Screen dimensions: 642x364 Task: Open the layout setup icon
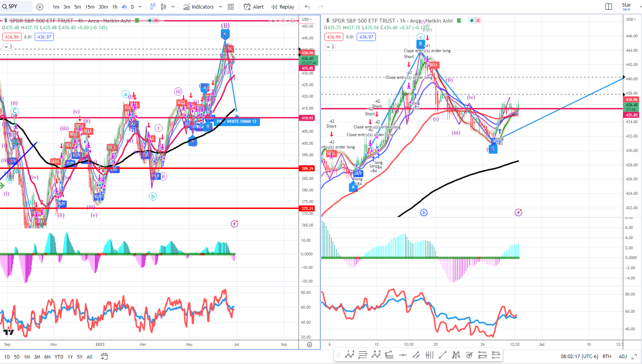(x=608, y=7)
